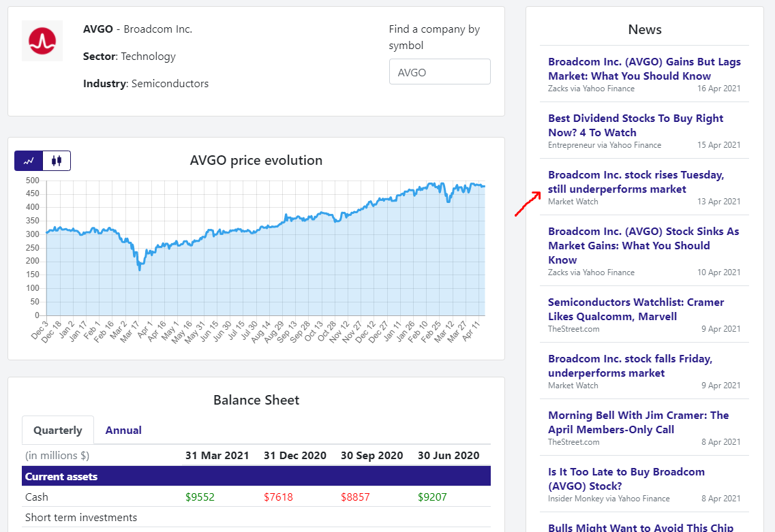Open 'Best Dividend Stocks To Buy Right Now' article

pos(635,125)
